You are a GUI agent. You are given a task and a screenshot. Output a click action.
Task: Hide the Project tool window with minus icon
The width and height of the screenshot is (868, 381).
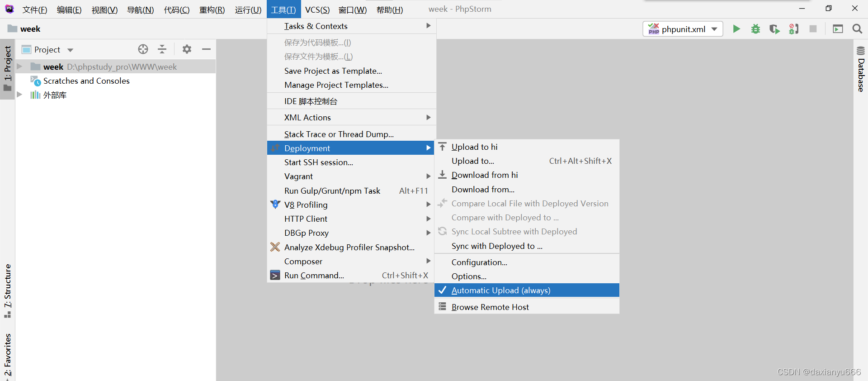206,49
